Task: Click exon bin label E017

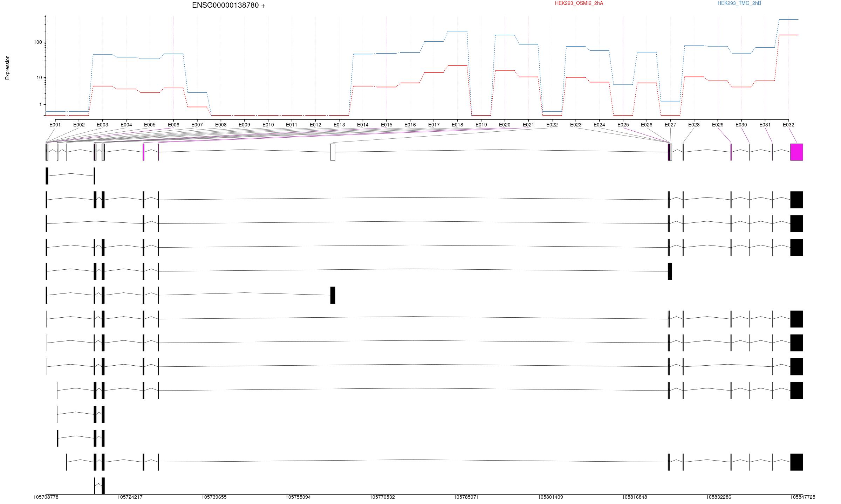Action: click(434, 125)
